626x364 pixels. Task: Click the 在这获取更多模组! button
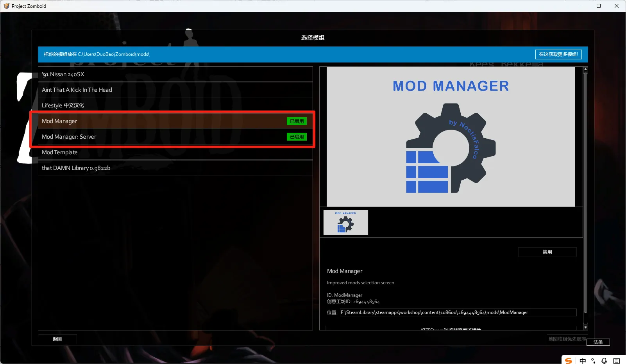click(558, 54)
